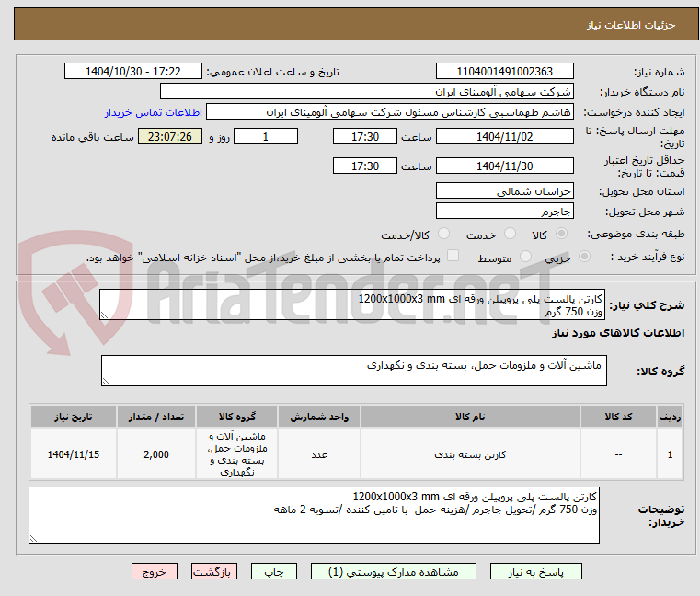Click the جزئیات اطلاعات نیاز header title
Viewport: 700px width, 596px height.
point(631,25)
